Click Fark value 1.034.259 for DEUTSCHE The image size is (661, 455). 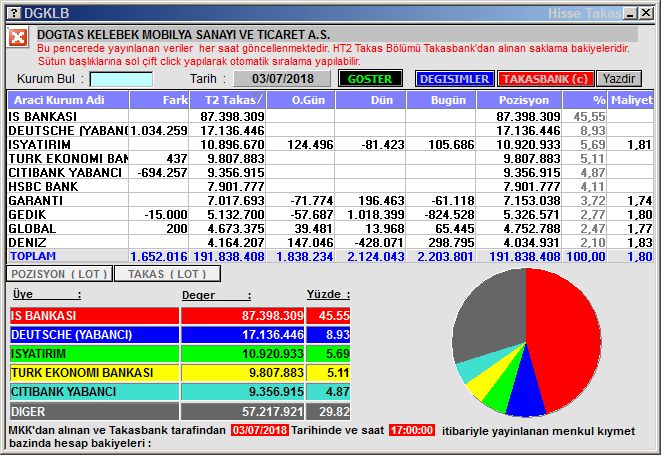click(159, 131)
